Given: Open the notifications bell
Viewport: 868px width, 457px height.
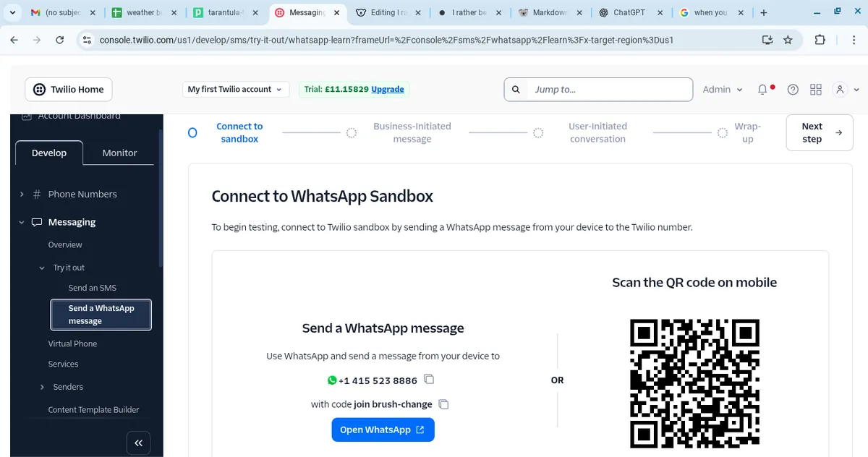Looking at the screenshot, I should point(762,90).
